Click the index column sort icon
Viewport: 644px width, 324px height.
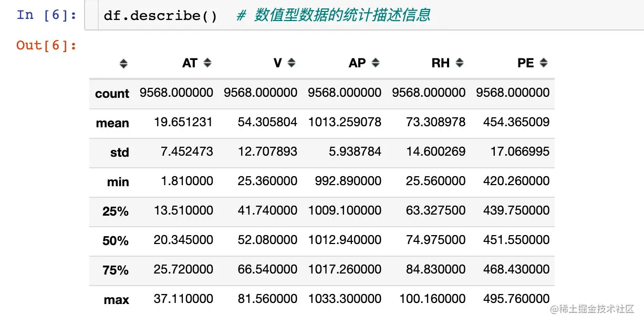pos(123,64)
